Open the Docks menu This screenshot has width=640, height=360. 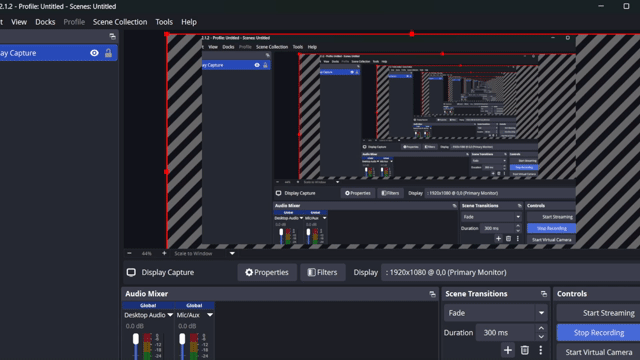[x=45, y=22]
